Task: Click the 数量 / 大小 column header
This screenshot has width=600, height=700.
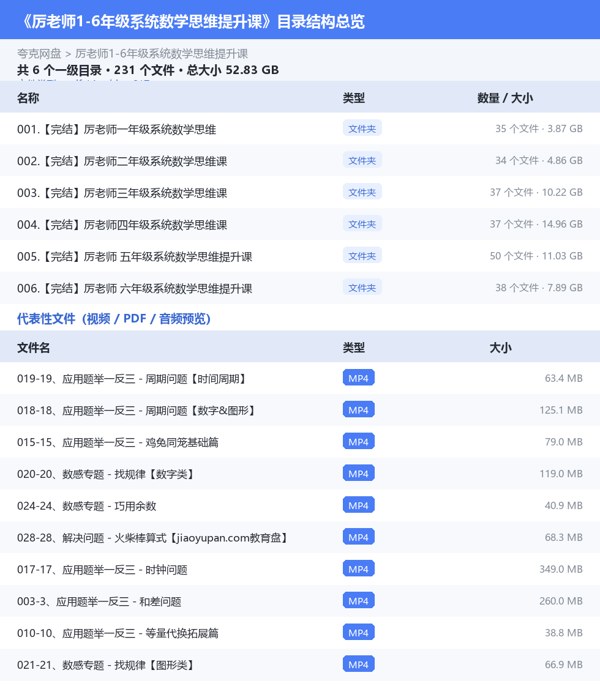Action: coord(505,99)
